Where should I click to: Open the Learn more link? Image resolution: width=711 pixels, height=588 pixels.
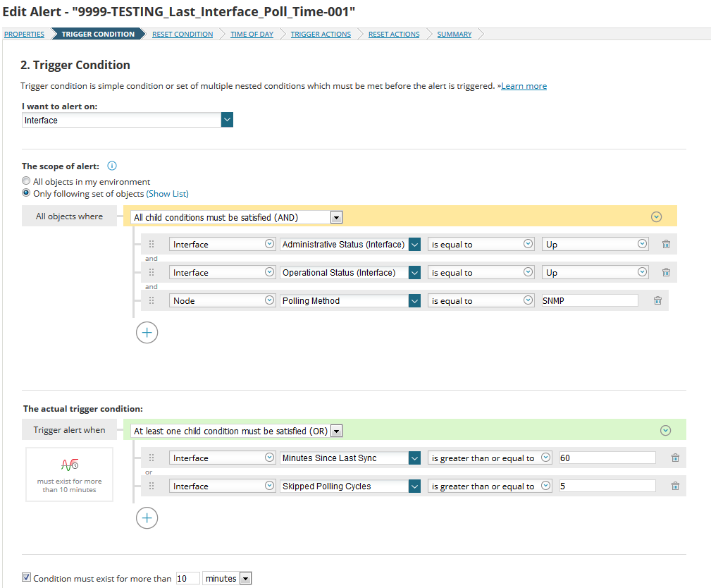point(524,86)
